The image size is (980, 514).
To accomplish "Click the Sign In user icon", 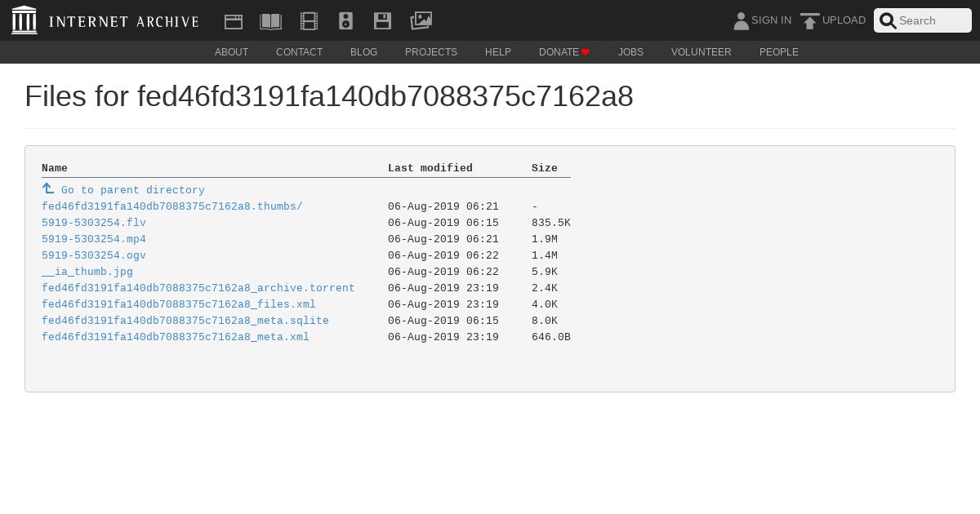I will pos(741,20).
